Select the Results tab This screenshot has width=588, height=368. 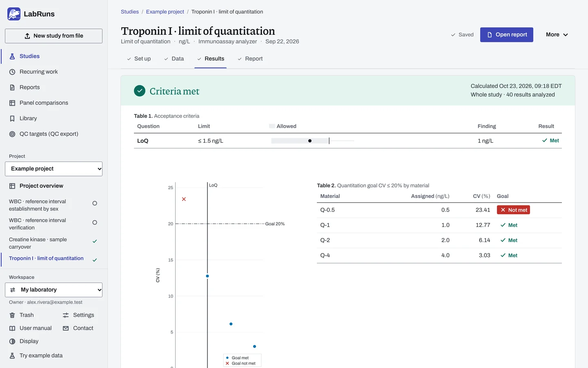click(x=211, y=59)
